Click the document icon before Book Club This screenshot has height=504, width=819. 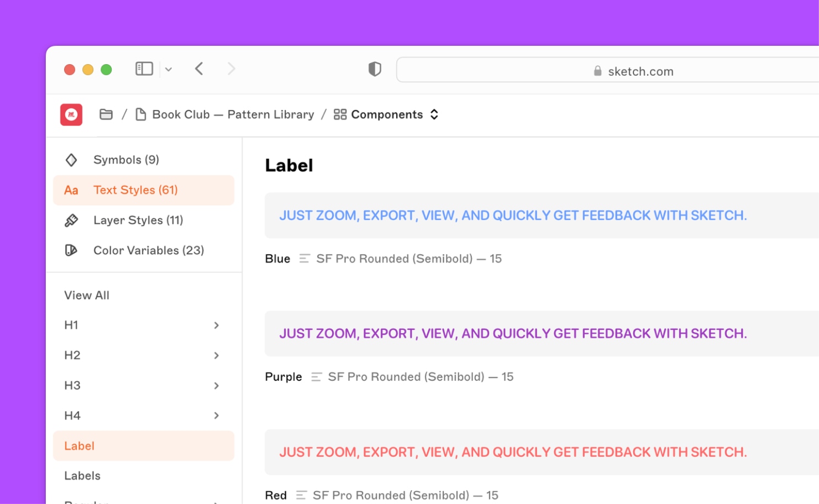pos(141,114)
